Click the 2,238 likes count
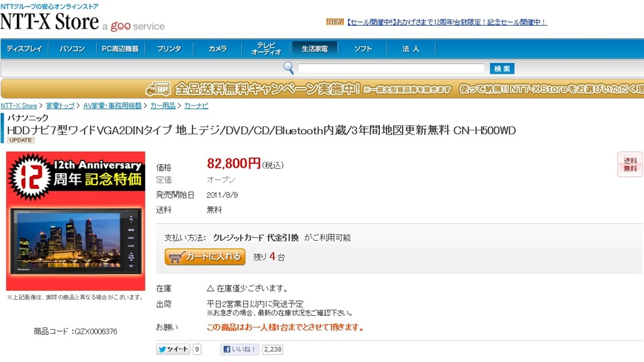The height and width of the screenshot is (362, 644). pos(272,349)
